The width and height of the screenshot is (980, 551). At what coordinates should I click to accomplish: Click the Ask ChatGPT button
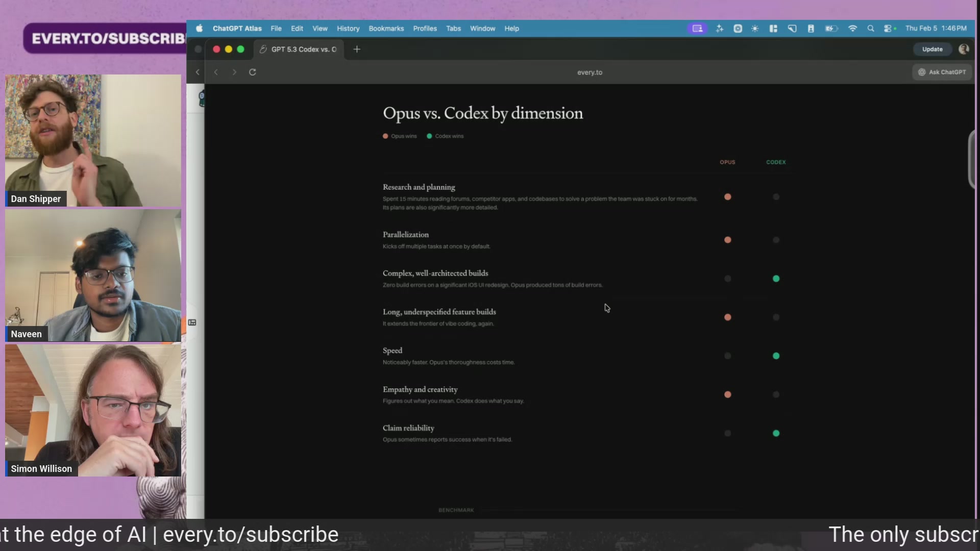[942, 72]
